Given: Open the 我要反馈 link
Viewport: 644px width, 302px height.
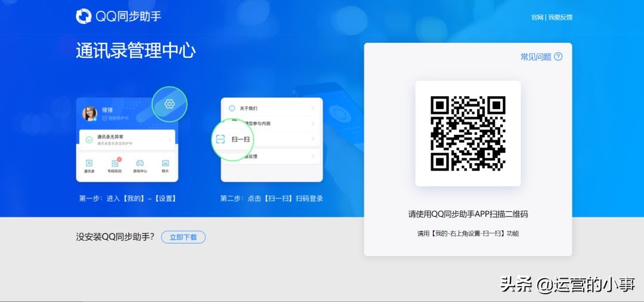Looking at the screenshot, I should click(560, 17).
